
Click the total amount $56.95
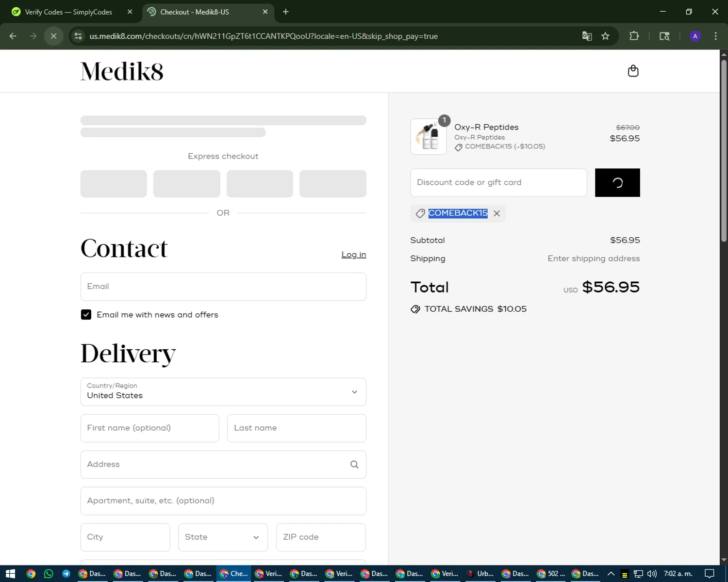tap(611, 287)
